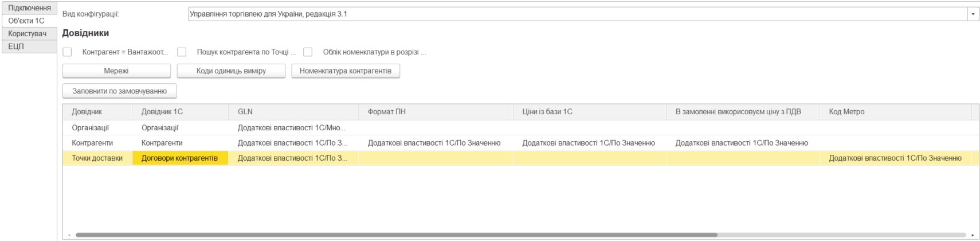This screenshot has width=980, height=241.
Task: Click Код Метро cell of Точки доставки
Action: 896,158
